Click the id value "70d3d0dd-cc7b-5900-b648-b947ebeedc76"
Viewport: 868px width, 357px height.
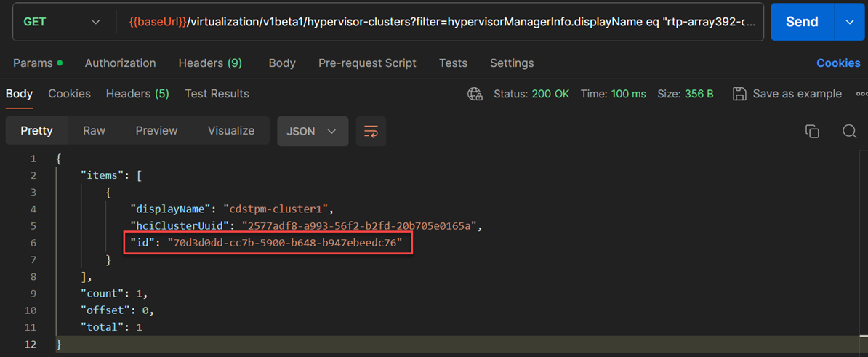(x=285, y=243)
